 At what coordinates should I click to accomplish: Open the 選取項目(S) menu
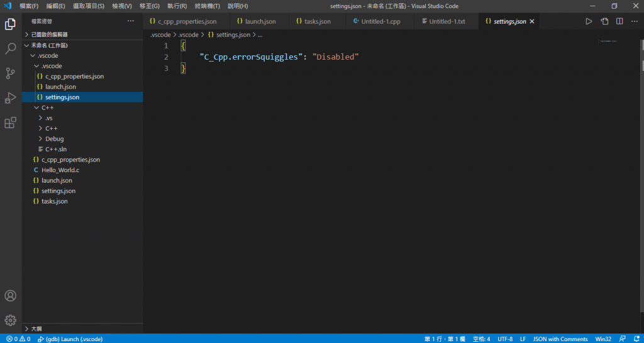89,6
